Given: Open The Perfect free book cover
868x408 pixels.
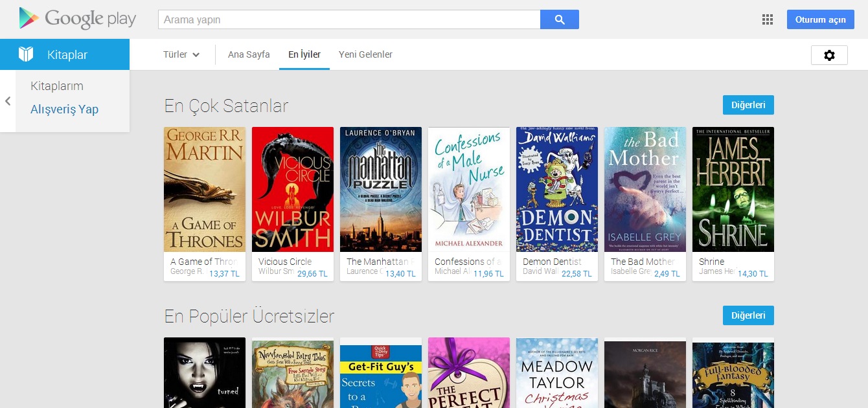Looking at the screenshot, I should click(x=469, y=372).
